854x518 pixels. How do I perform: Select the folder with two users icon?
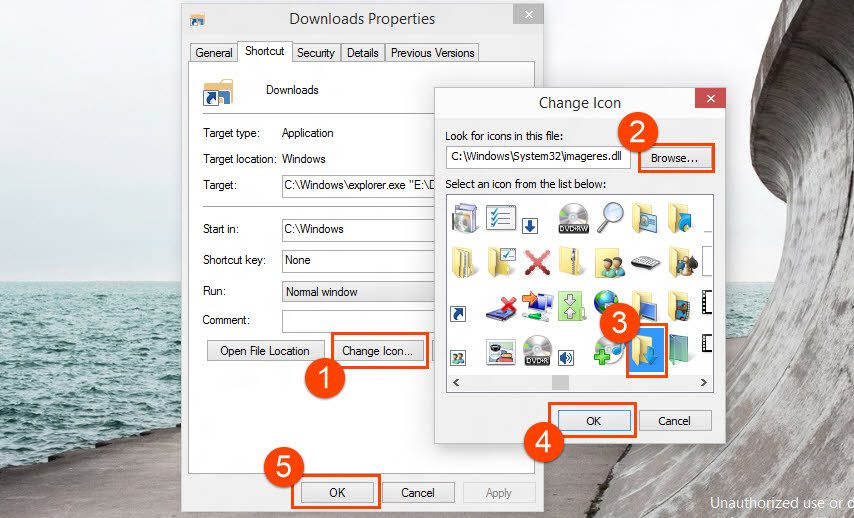610,263
